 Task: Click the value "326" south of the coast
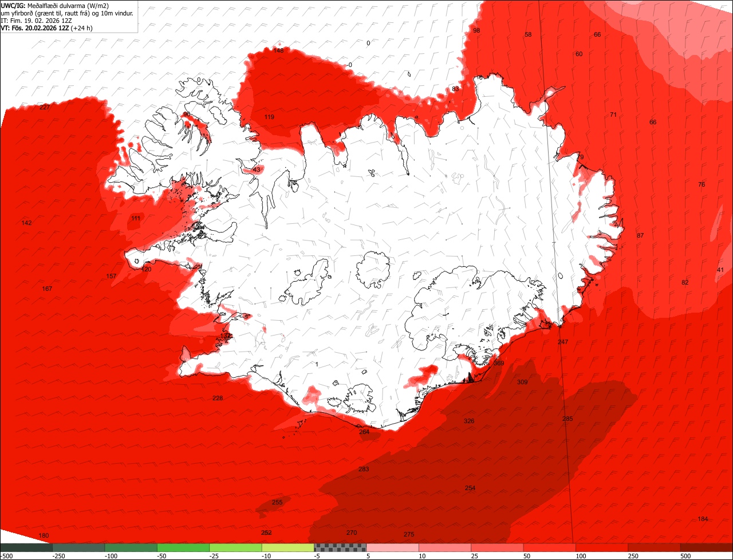point(469,421)
